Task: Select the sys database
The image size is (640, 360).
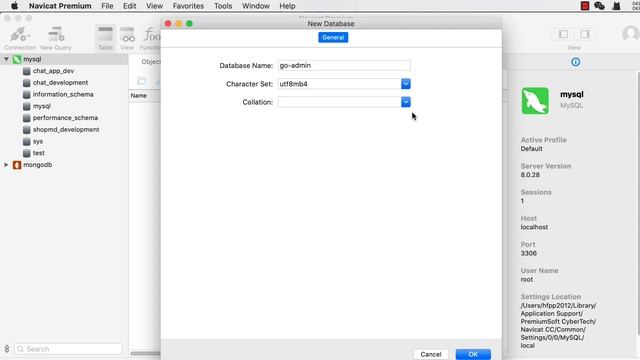Action: coord(38,142)
